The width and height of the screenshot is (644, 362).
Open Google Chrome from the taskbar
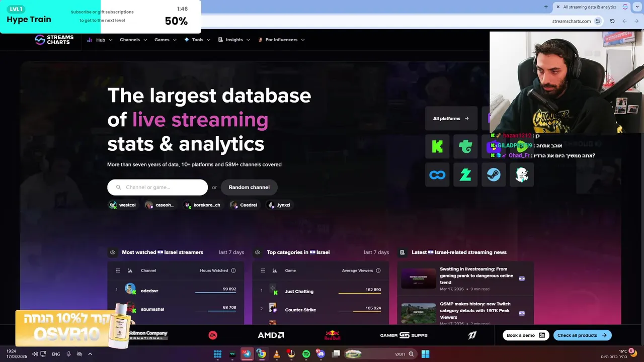262,354
